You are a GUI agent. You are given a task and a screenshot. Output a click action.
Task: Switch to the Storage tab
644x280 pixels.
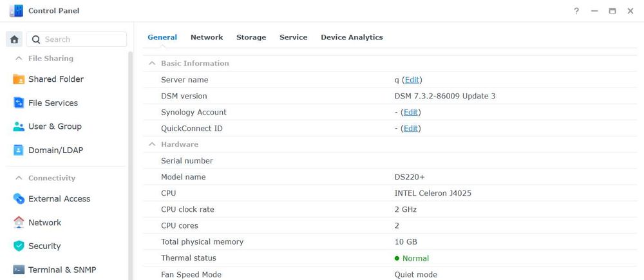coord(251,37)
